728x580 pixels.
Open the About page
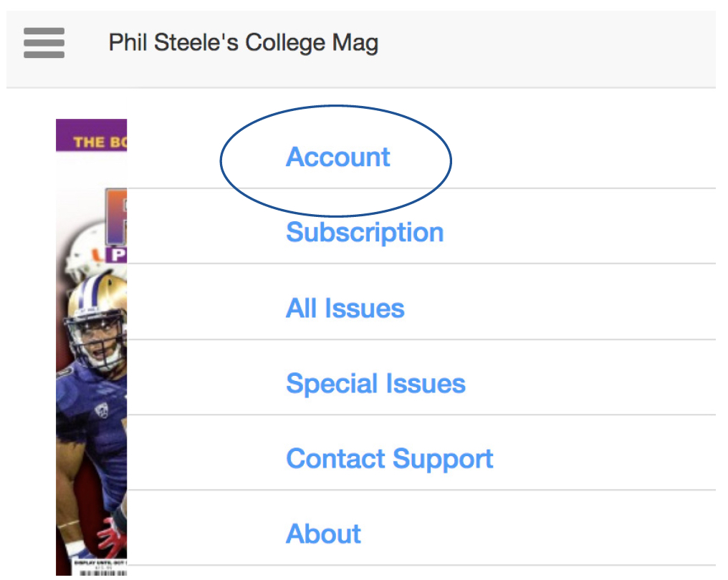323,533
